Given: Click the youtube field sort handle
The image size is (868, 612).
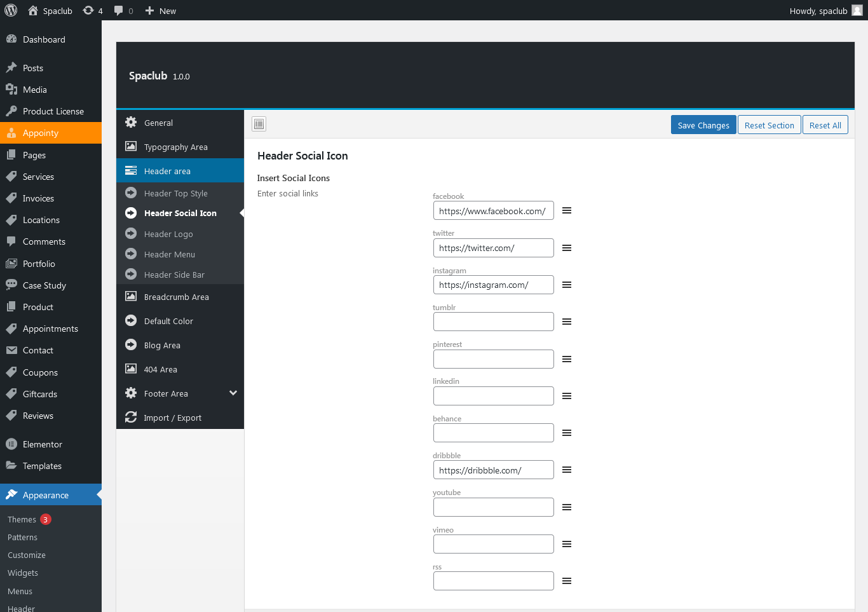Looking at the screenshot, I should tap(567, 507).
